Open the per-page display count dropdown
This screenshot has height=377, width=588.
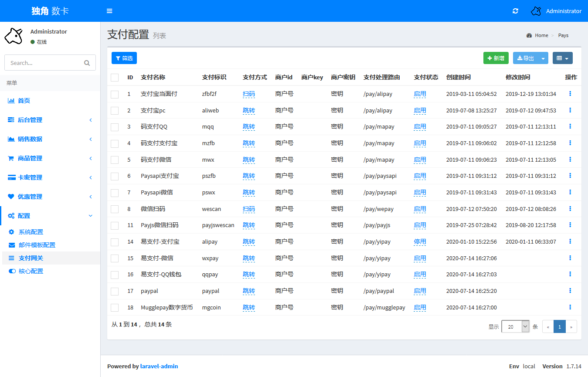(x=515, y=326)
